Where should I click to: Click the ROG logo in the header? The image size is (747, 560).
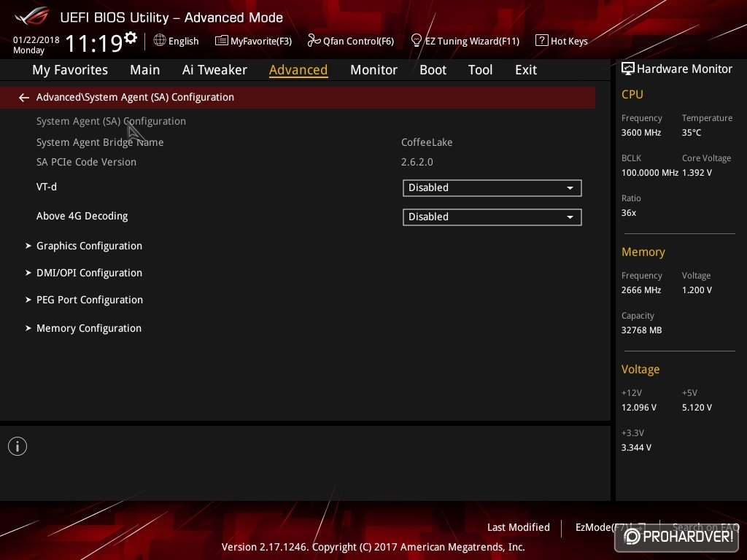(32, 16)
